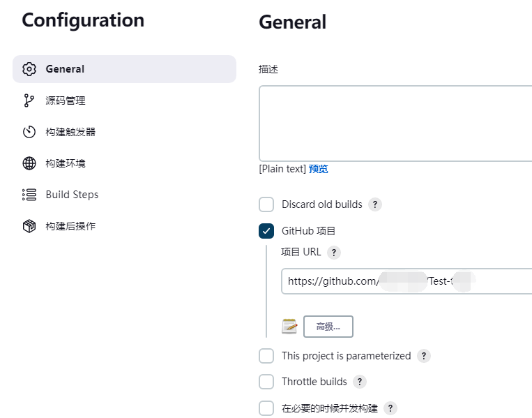This screenshot has width=532, height=418.
Task: Click the 源码管理 branch icon
Action: pos(29,100)
